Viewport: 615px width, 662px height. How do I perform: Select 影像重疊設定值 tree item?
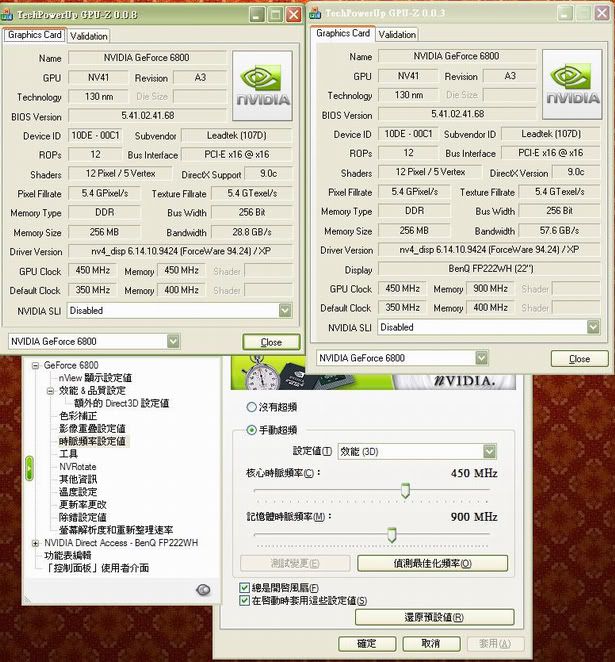coord(92,429)
